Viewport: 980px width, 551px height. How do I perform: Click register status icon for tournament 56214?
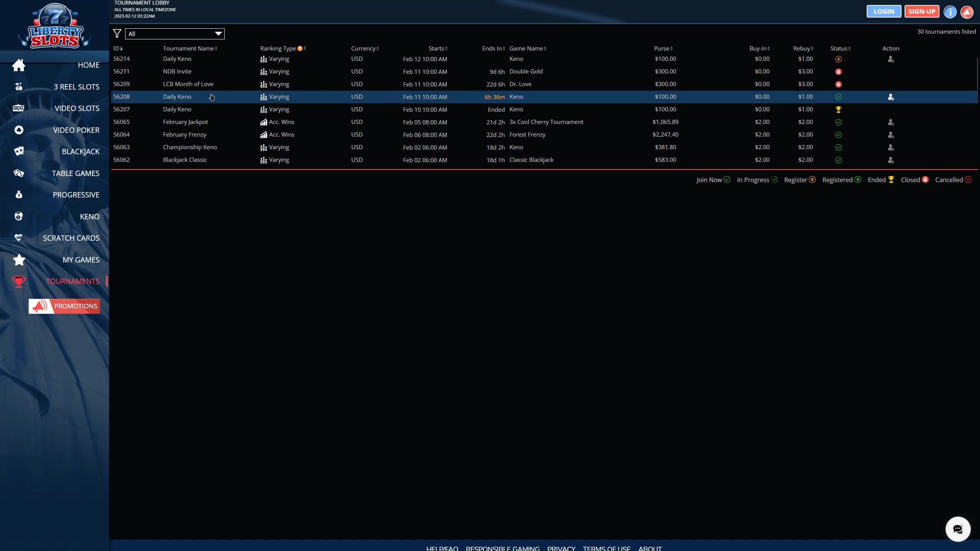838,59
